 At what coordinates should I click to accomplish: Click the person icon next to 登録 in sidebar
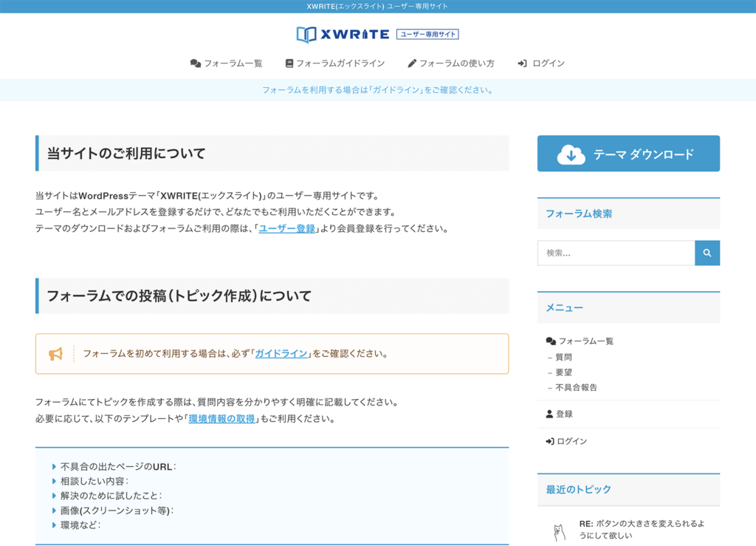pyautogui.click(x=548, y=414)
